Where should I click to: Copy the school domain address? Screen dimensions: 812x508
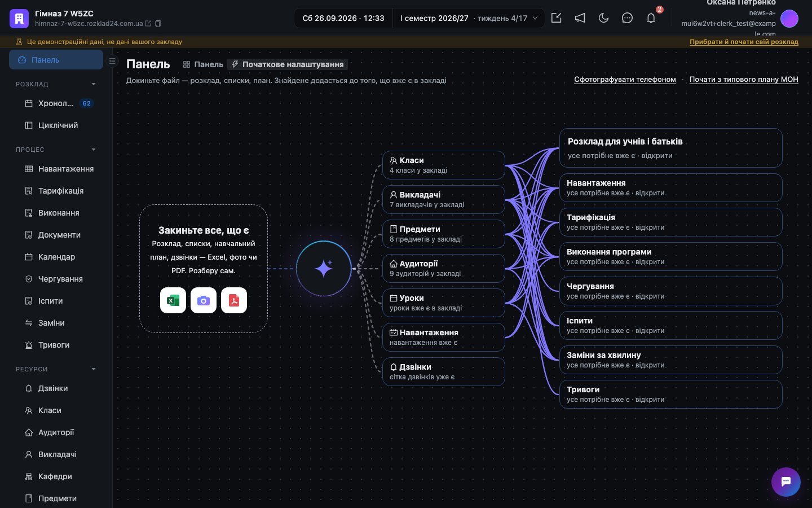click(158, 24)
